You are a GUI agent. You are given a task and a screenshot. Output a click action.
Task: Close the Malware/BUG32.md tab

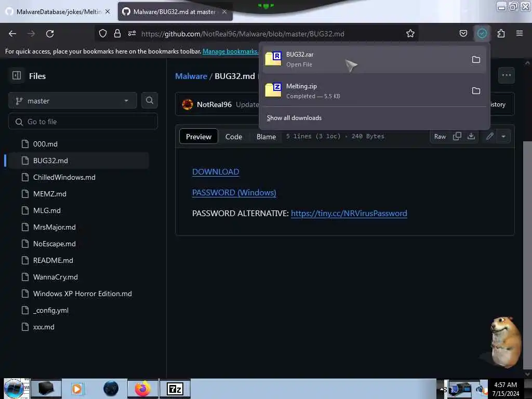[224, 11]
